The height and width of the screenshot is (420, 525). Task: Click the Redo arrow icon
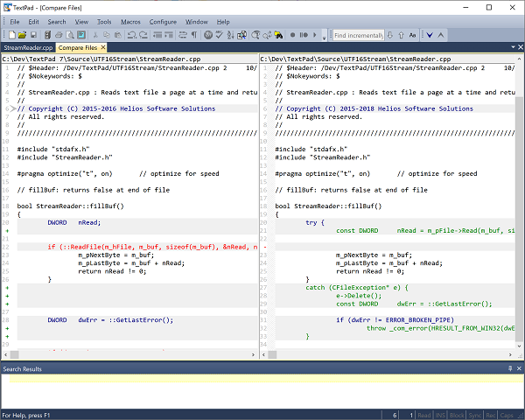(143, 35)
